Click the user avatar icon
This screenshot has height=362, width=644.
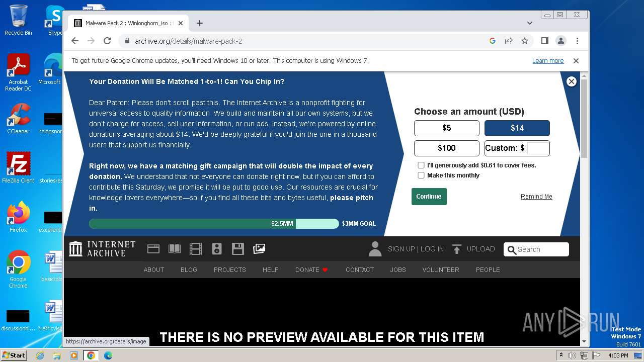[375, 249]
